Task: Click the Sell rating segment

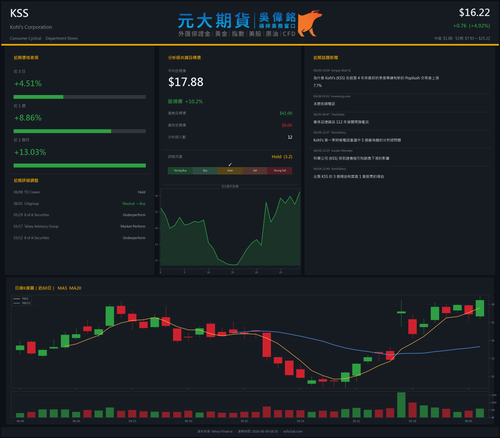Action: tap(255, 171)
